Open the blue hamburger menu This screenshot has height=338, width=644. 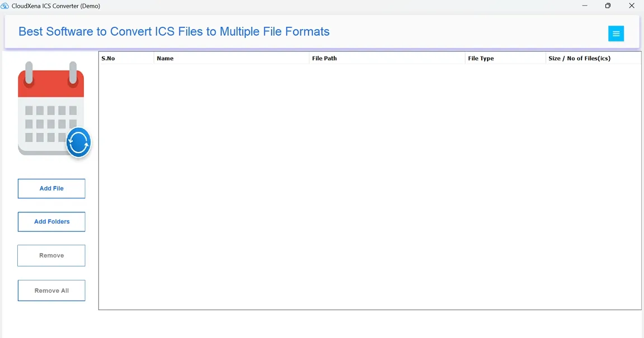(615, 34)
